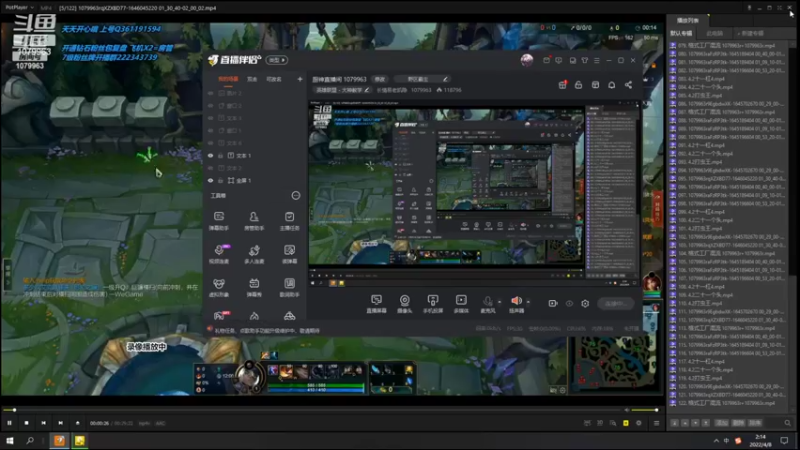
Task: Switch to the 可改名 scene tab
Action: point(274,79)
